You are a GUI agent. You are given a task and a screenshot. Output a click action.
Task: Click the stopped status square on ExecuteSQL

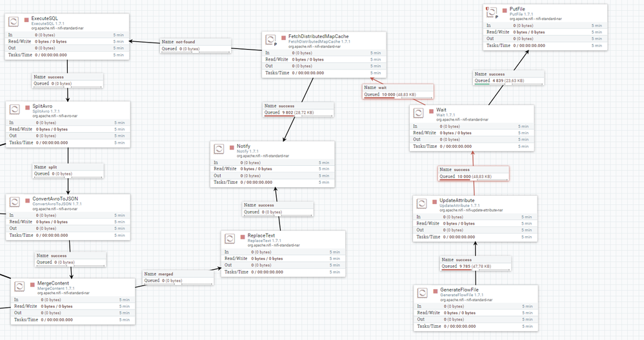tap(26, 19)
